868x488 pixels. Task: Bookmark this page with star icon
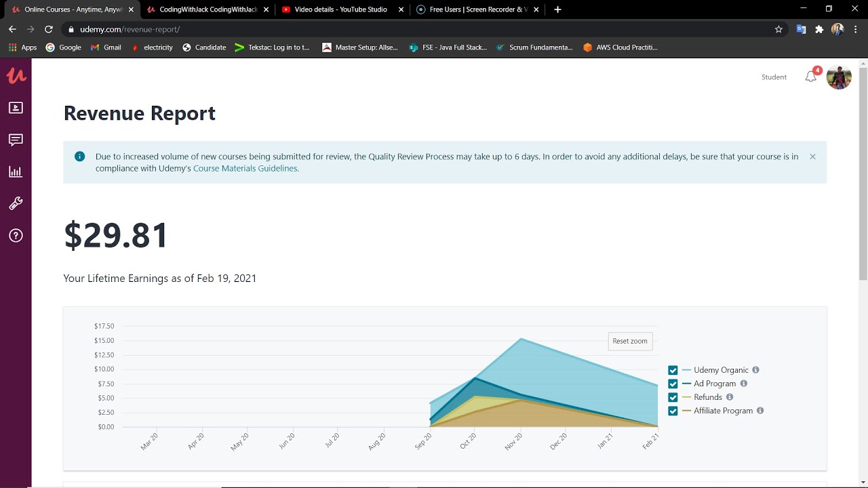pyautogui.click(x=778, y=29)
